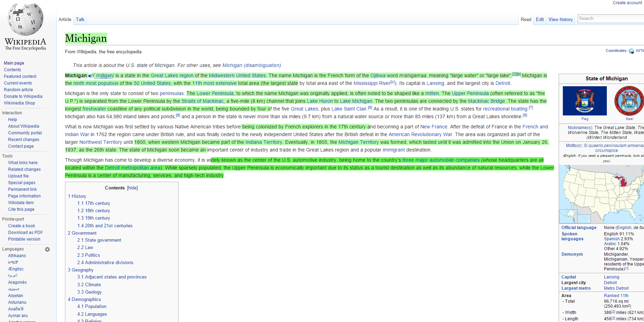Open Special pages
This screenshot has height=322, width=644.
tap(22, 183)
